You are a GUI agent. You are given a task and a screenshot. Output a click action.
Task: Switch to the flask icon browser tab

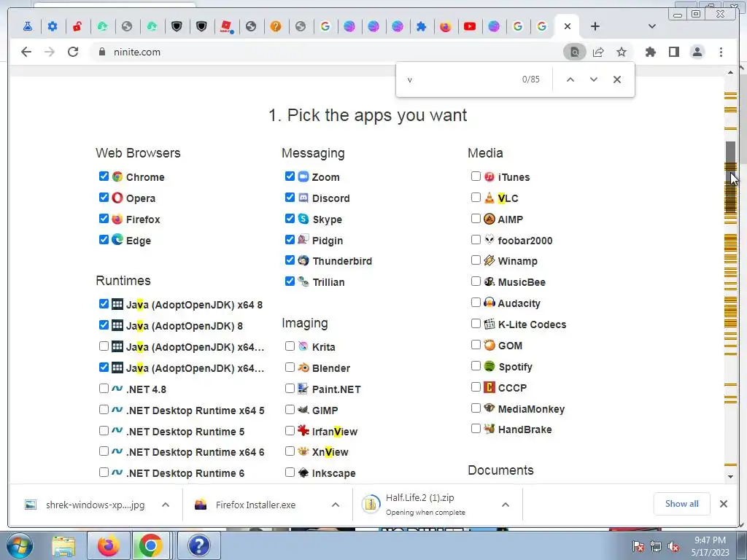(x=28, y=26)
